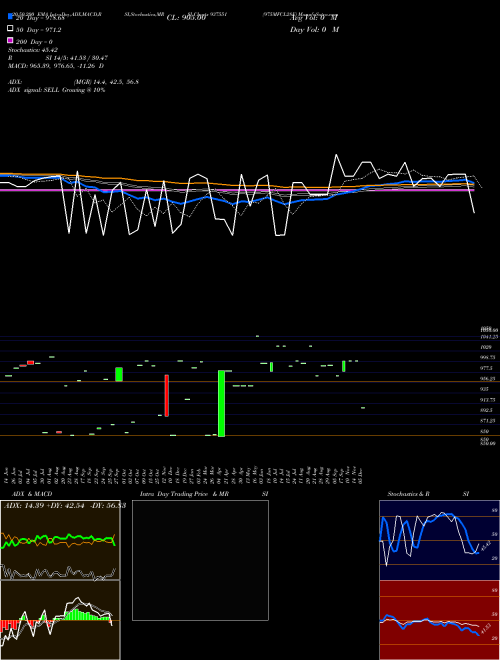Click the 850 price axis label above the orange line
The image size is (500, 660).
coord(484,431)
